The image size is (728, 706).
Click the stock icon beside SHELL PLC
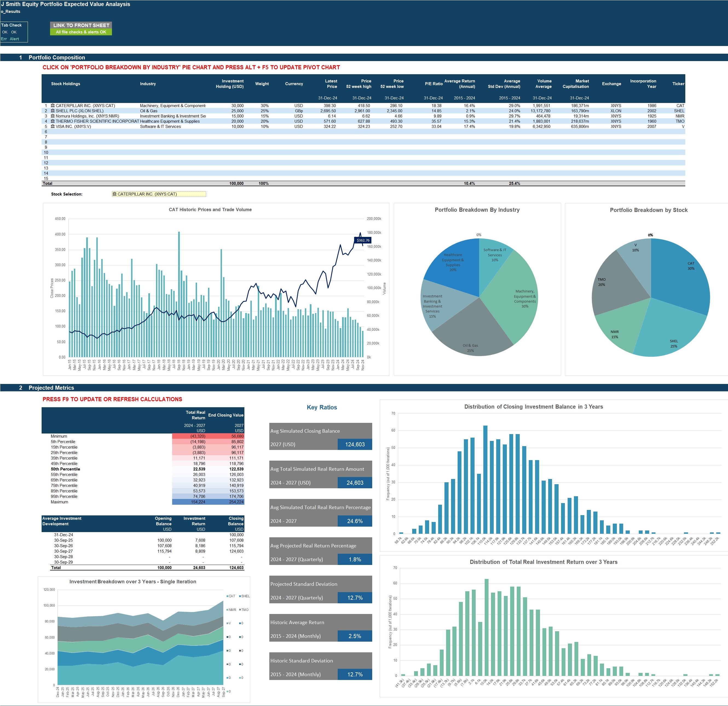[53, 111]
